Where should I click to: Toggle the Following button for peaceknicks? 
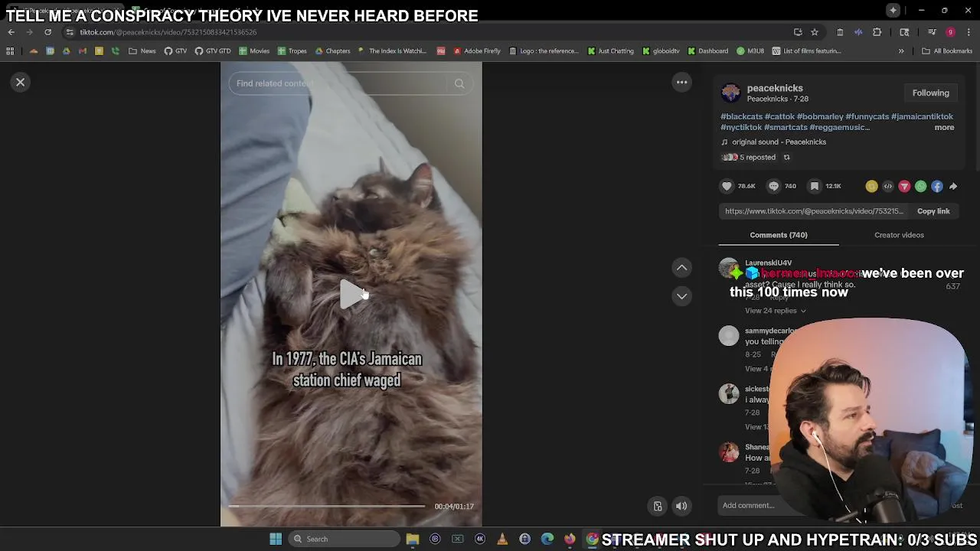(930, 93)
